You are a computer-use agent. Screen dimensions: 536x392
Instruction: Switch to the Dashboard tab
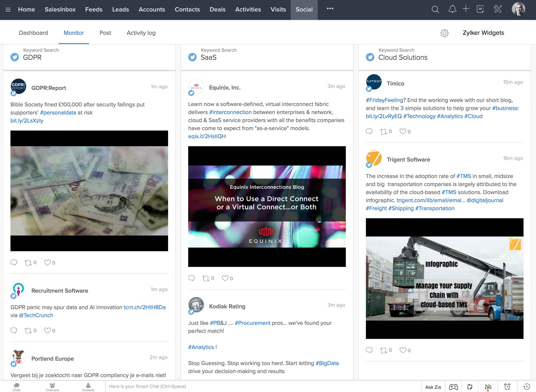33,33
